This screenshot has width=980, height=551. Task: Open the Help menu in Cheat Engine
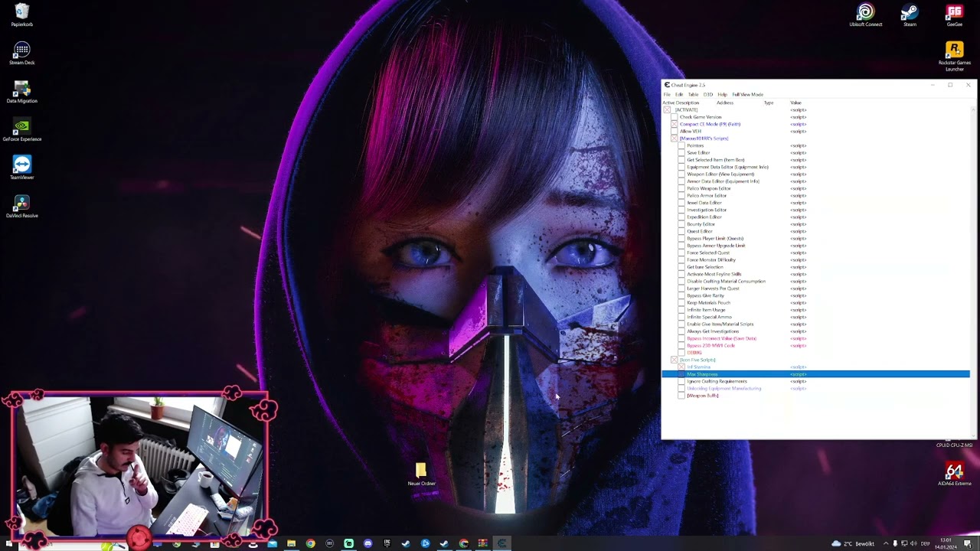point(722,94)
